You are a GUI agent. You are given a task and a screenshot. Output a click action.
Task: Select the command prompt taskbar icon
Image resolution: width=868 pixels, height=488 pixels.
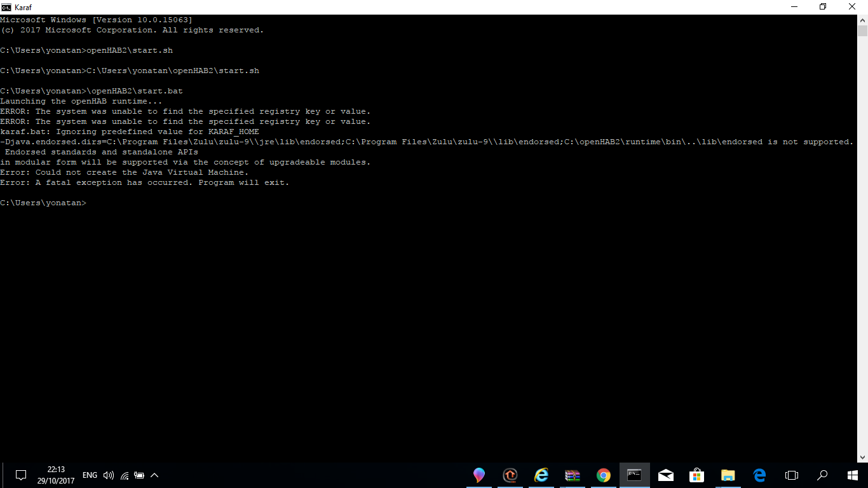(x=635, y=475)
